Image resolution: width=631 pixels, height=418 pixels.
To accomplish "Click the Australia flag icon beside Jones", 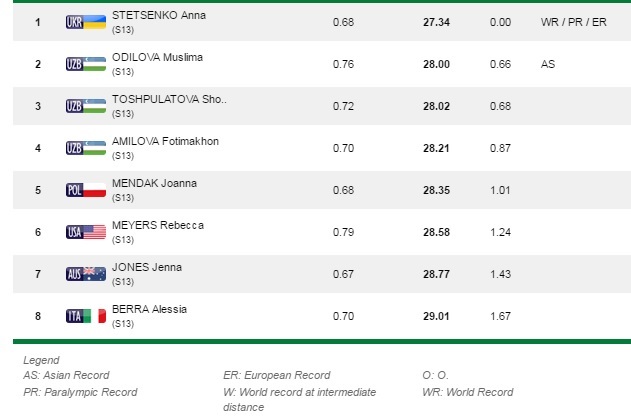I will 85,273.
